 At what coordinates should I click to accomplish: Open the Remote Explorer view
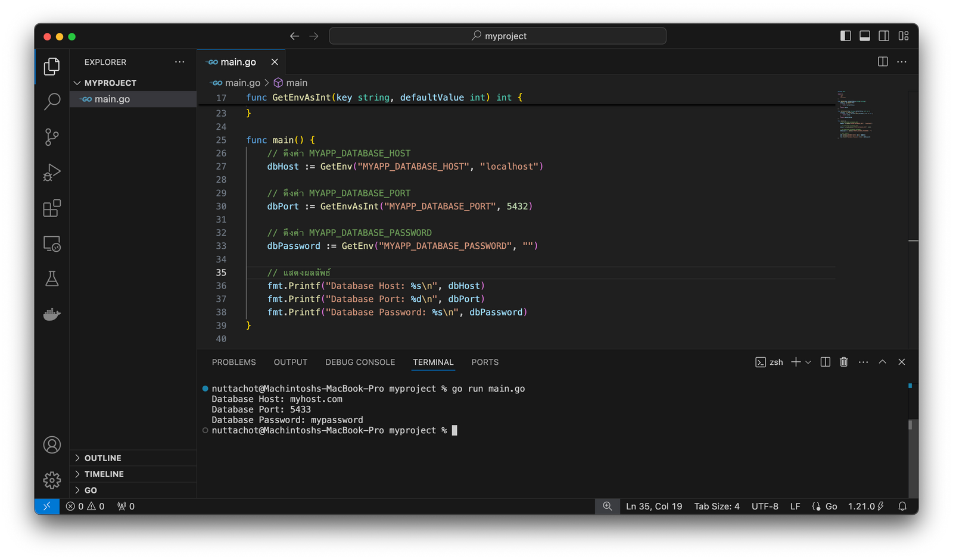52,244
